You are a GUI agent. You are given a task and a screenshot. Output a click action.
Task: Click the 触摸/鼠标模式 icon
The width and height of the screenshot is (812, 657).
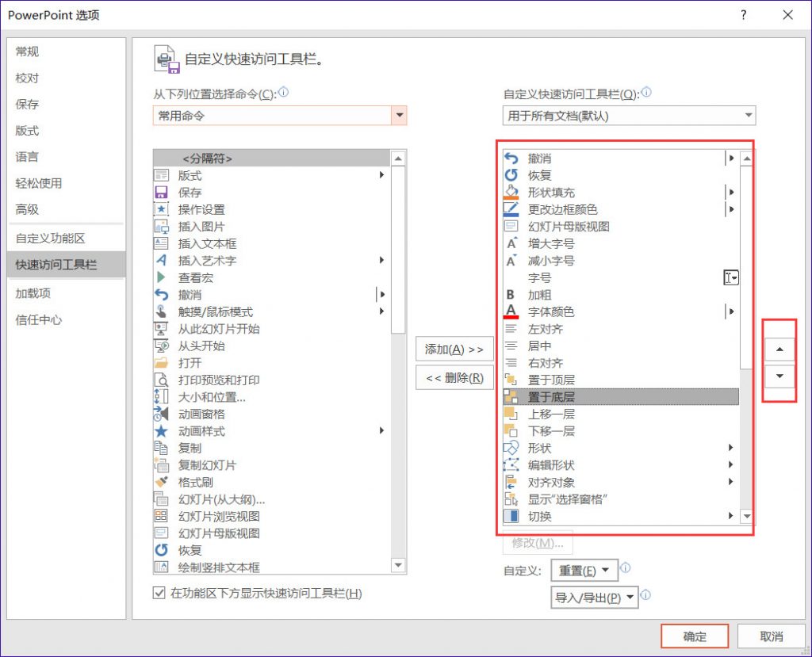[161, 311]
